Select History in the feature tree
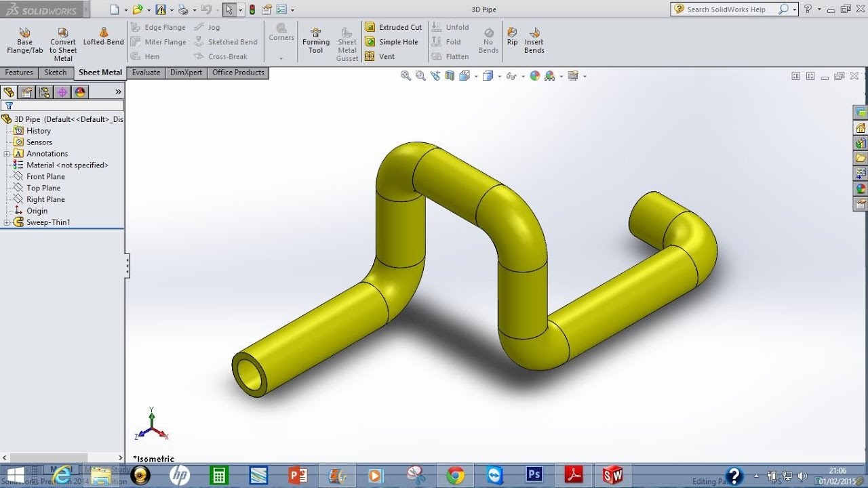Viewport: 868px width, 488px height. pos(33,131)
